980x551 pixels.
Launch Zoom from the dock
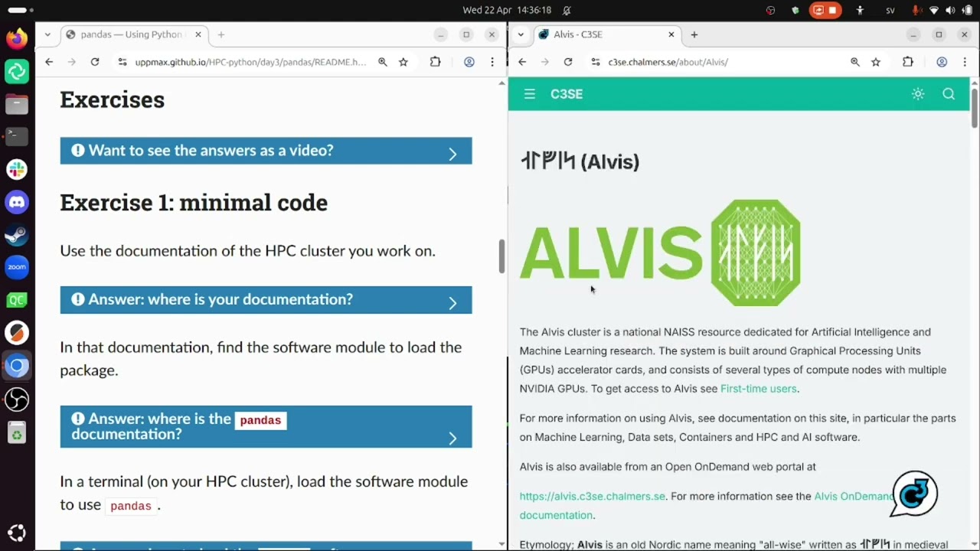point(17,267)
